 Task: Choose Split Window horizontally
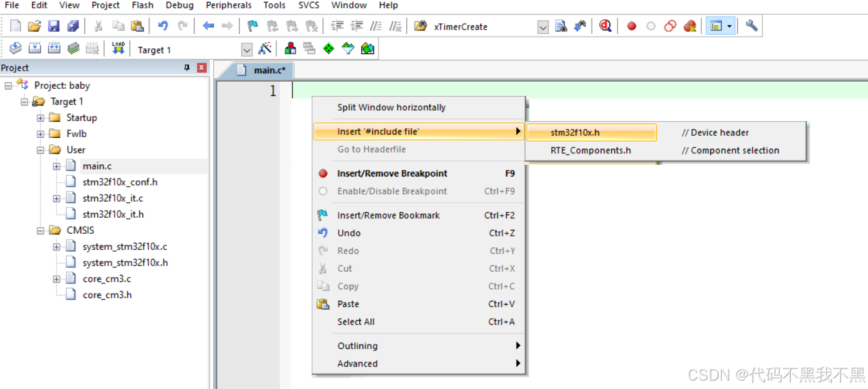[x=418, y=108]
